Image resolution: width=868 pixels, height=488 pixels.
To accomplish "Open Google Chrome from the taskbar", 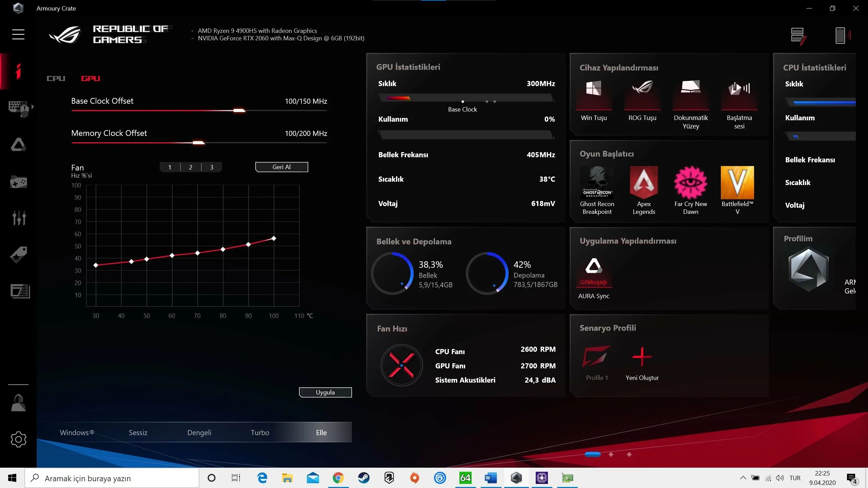I will 338,478.
